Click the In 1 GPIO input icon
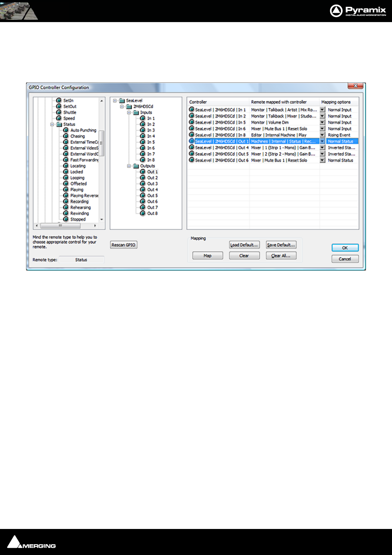 (x=143, y=118)
